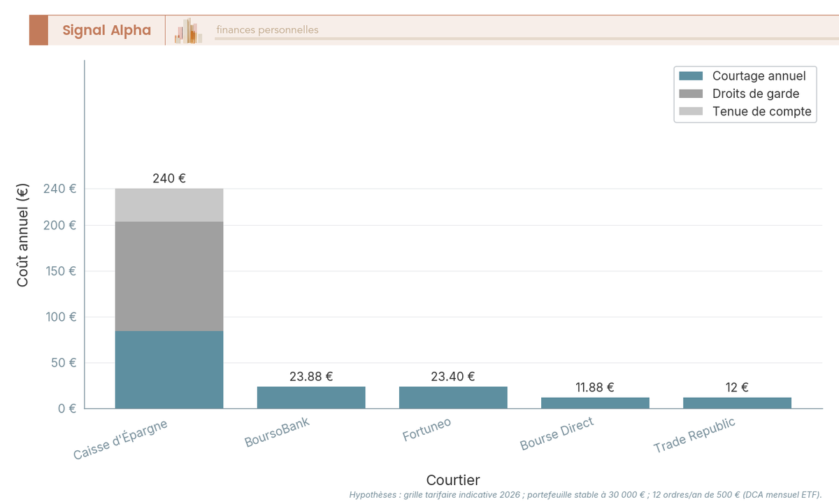Click the bar chart logo icon
839x504 pixels.
tap(188, 31)
